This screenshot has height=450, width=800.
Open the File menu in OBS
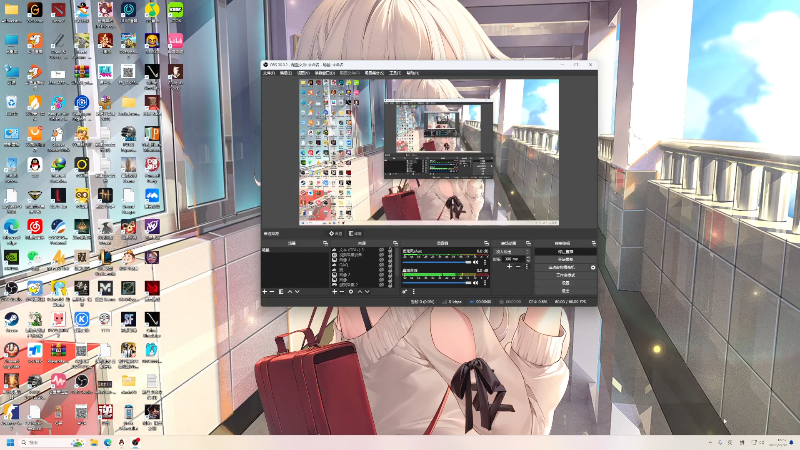click(268, 73)
